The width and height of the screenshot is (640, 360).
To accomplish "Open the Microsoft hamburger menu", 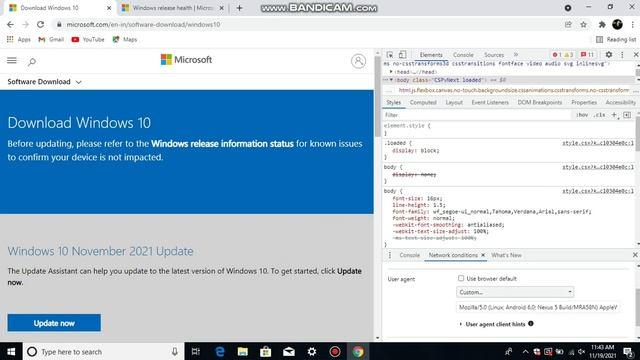I will point(12,60).
